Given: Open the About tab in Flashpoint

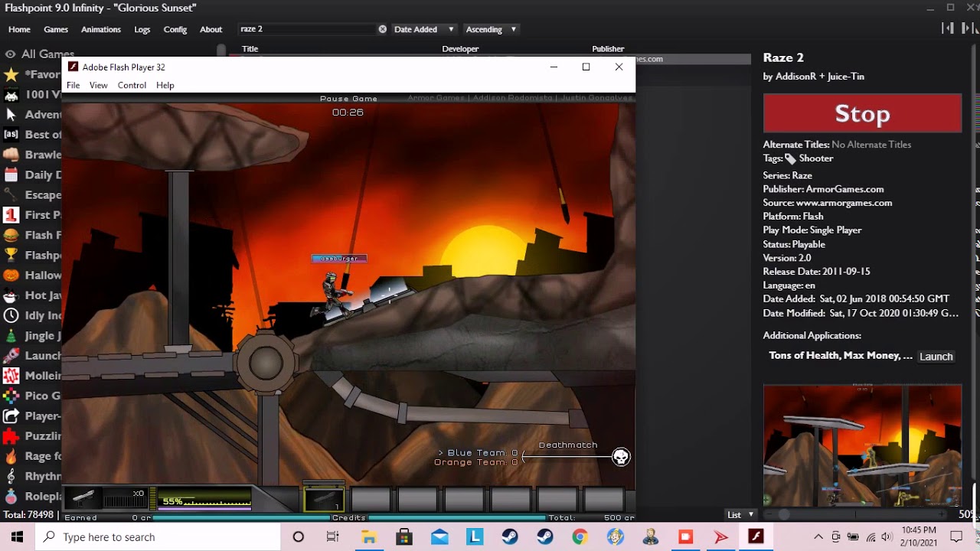Looking at the screenshot, I should coord(211,29).
